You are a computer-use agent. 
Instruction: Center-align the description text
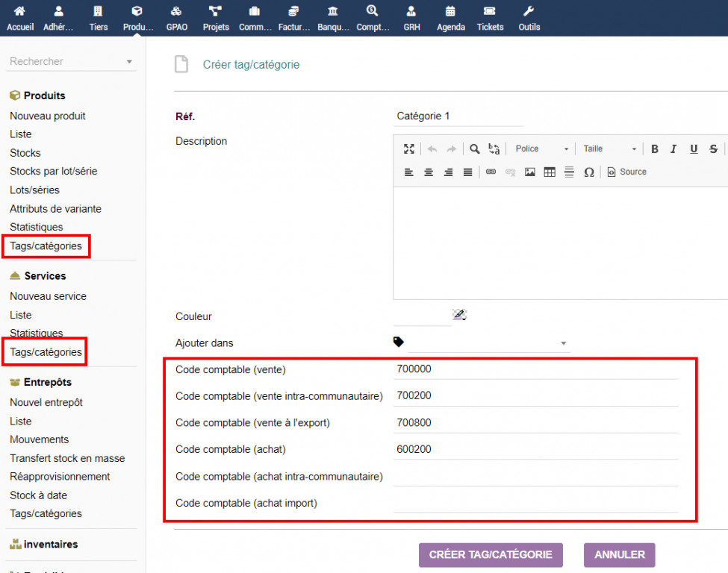click(429, 172)
